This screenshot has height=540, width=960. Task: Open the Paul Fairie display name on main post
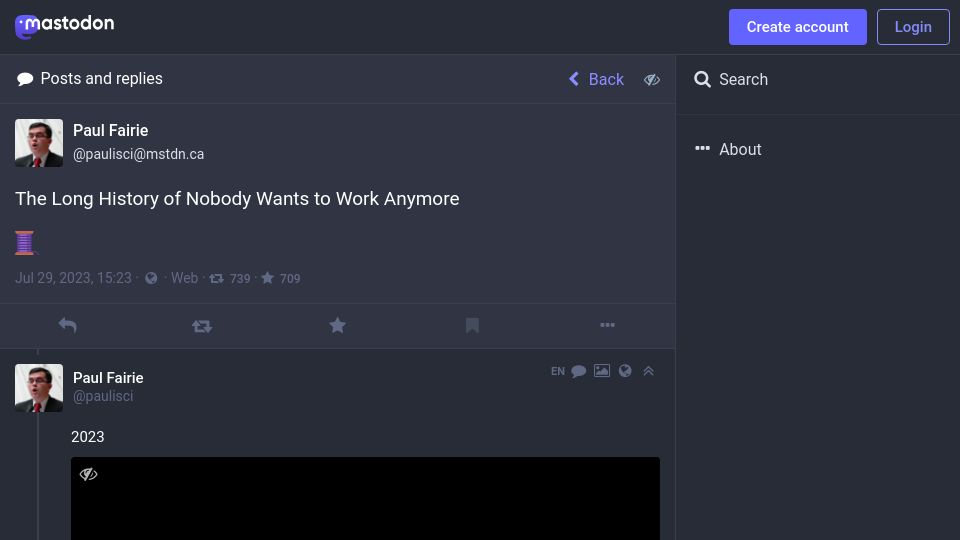click(110, 130)
